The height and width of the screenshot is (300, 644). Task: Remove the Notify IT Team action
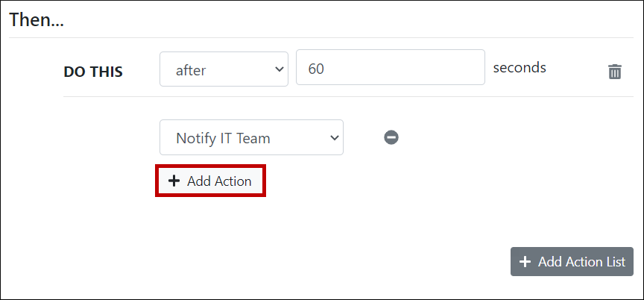391,137
